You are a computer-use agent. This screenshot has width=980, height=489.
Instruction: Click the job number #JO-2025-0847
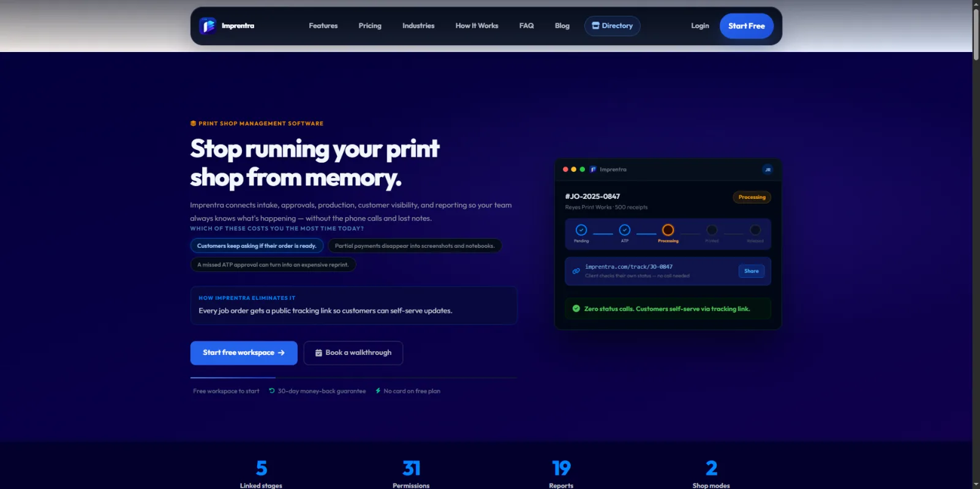592,196
